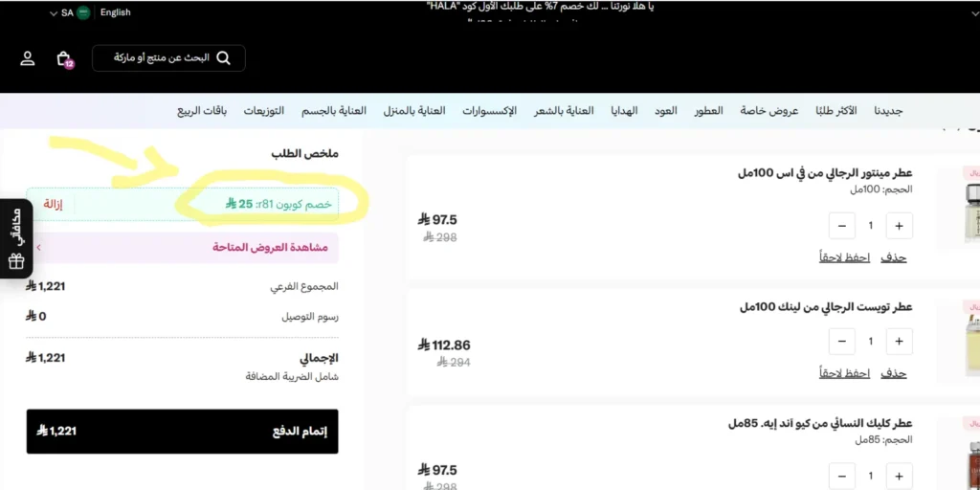Save عطر مينتور for later

[845, 257]
